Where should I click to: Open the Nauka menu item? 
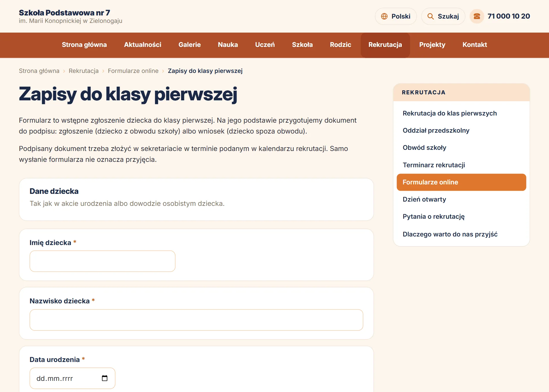pyautogui.click(x=228, y=45)
